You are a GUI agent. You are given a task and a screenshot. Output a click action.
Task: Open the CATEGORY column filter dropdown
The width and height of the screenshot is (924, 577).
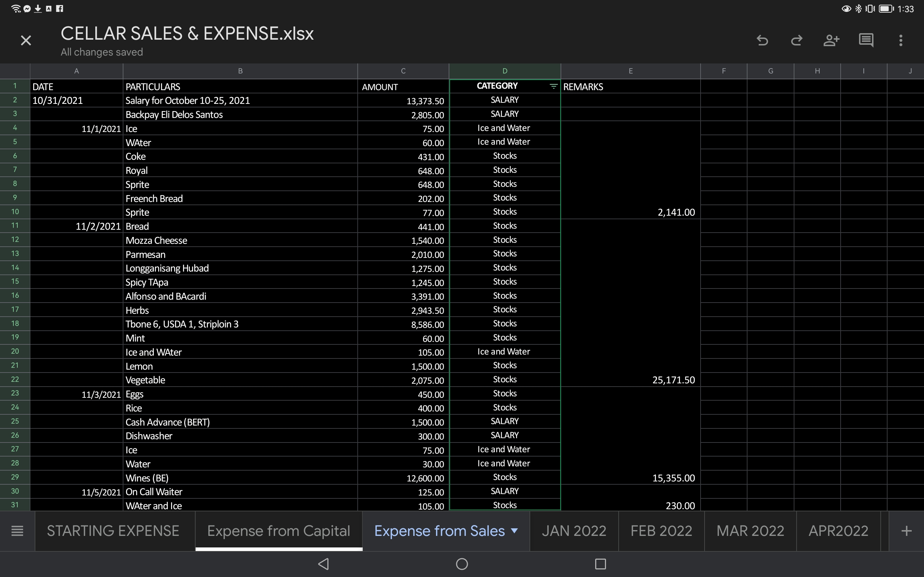point(553,86)
